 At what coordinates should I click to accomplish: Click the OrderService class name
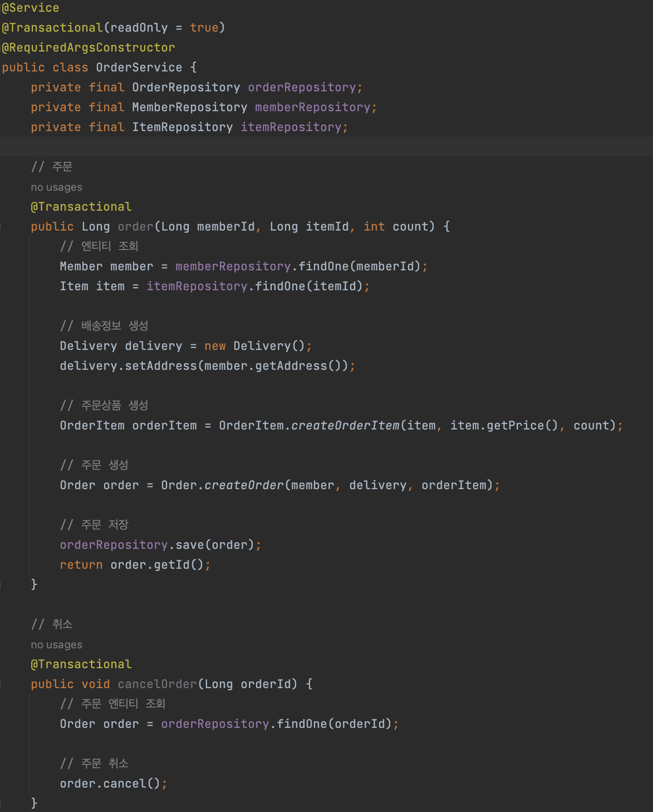click(139, 67)
